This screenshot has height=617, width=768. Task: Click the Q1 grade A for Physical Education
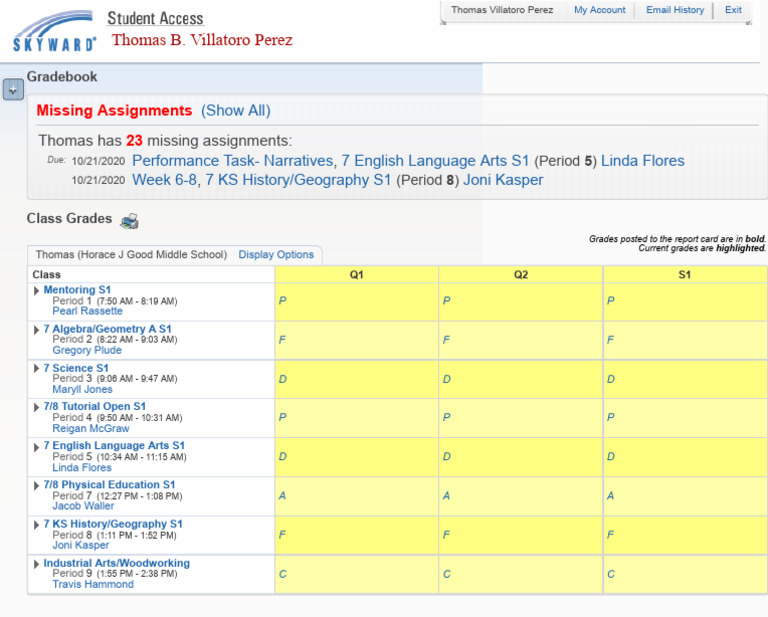(282, 496)
